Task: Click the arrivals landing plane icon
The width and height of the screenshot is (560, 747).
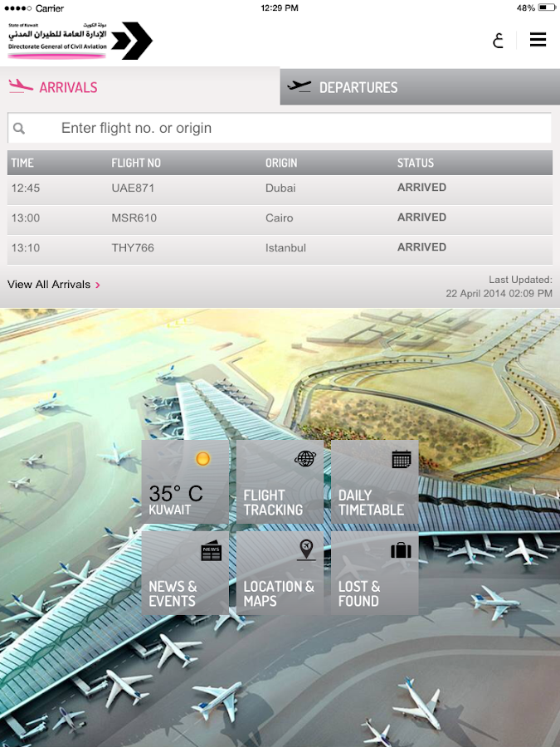Action: click(x=21, y=86)
